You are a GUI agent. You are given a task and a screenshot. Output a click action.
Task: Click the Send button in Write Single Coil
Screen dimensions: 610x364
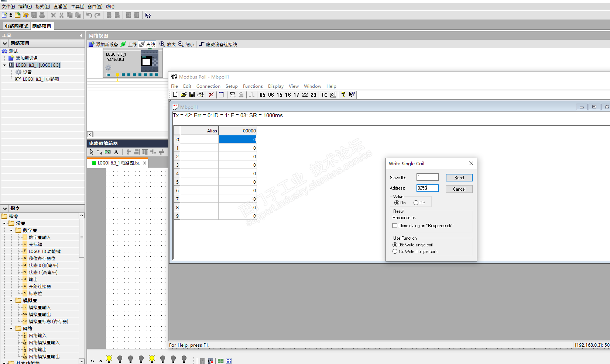click(459, 178)
